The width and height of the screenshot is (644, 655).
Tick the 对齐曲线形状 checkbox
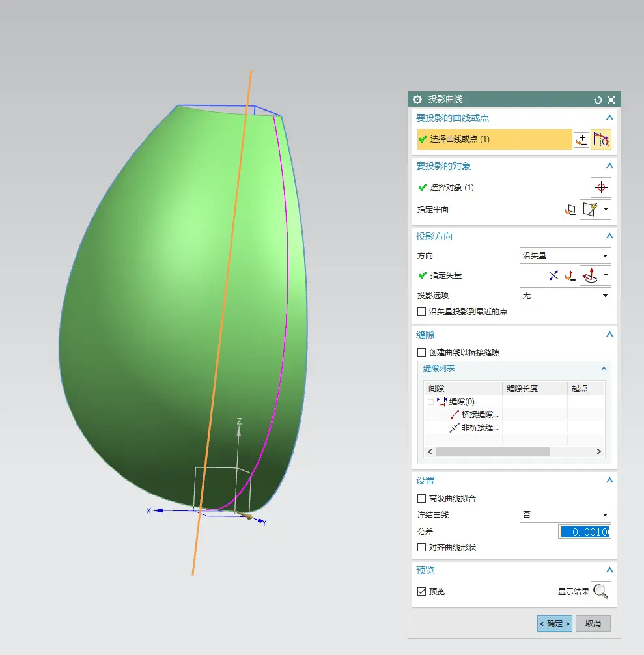coord(422,547)
